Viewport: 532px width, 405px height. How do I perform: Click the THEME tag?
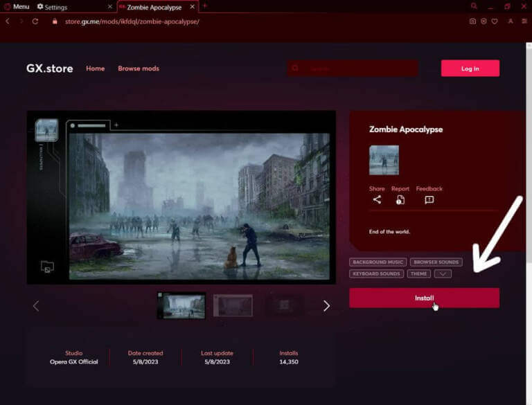click(x=418, y=273)
